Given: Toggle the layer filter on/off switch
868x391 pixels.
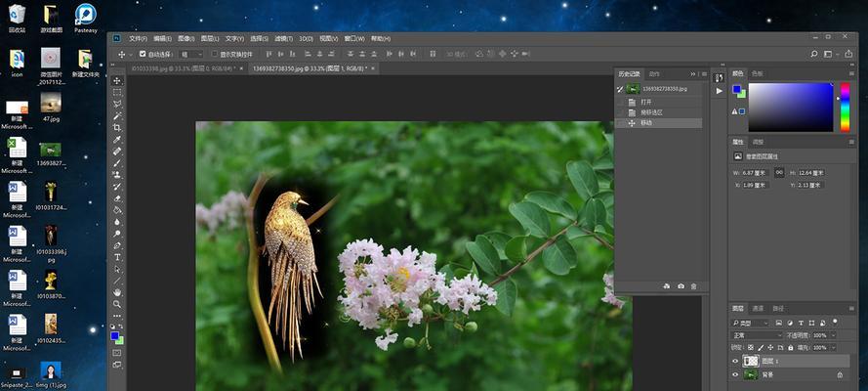Looking at the screenshot, I should click(836, 322).
